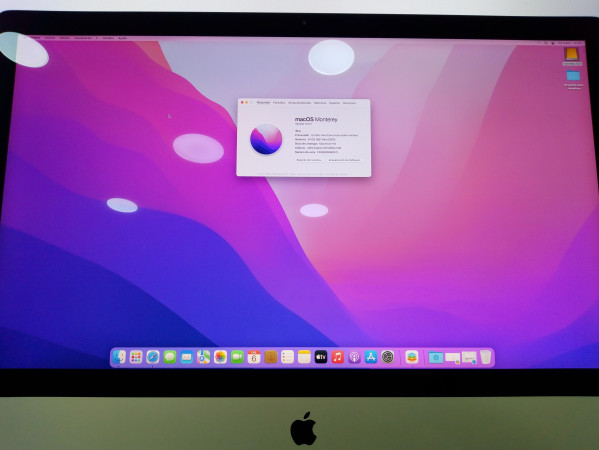Viewport: 599px width, 450px height.
Task: Launch Apple TV from the Dock
Action: 321,357
